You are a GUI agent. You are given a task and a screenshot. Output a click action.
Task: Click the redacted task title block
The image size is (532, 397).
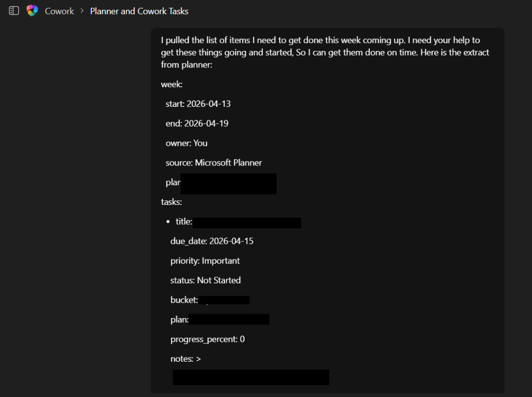[247, 223]
